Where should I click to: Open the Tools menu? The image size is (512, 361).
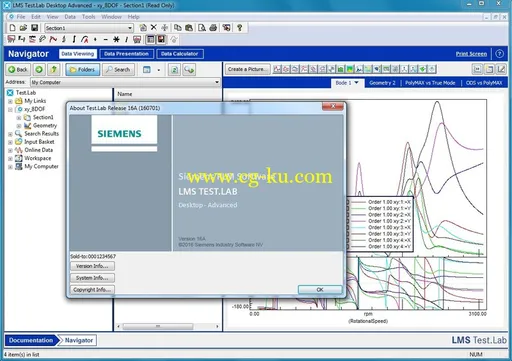(x=89, y=17)
